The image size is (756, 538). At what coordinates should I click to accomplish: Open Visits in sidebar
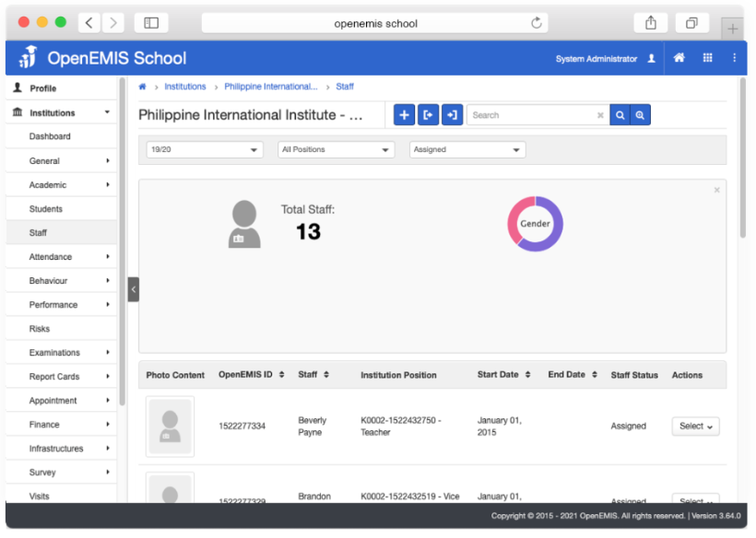pyautogui.click(x=61, y=494)
